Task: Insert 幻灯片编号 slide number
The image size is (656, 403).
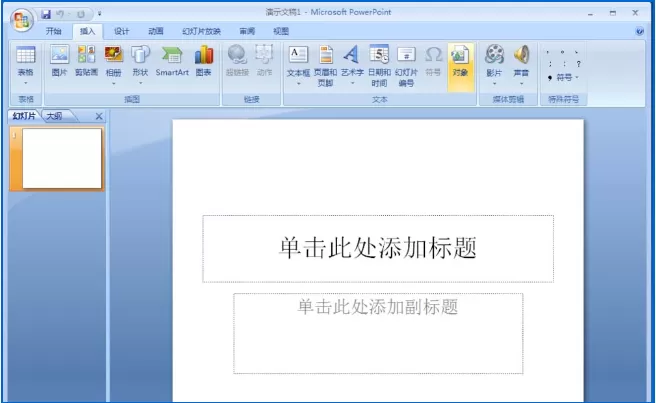Action: pyautogui.click(x=406, y=65)
